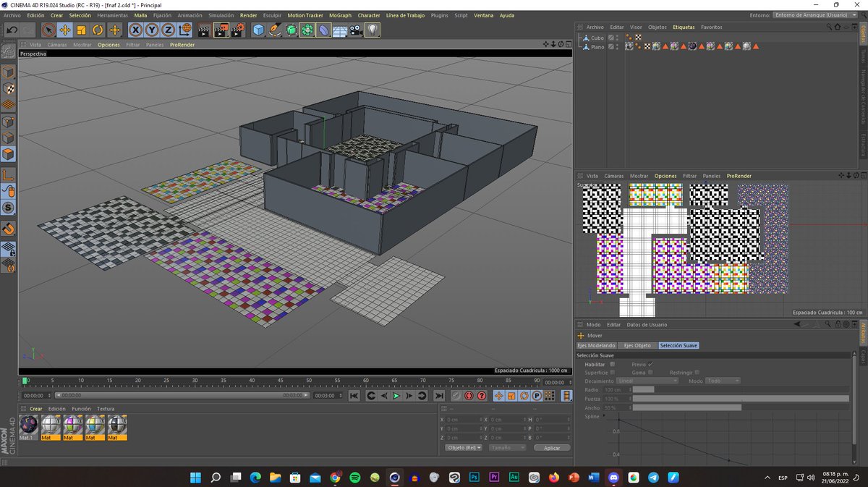This screenshot has height=487, width=868.
Task: Activate the Move tool in top toolbar
Action: tap(64, 30)
